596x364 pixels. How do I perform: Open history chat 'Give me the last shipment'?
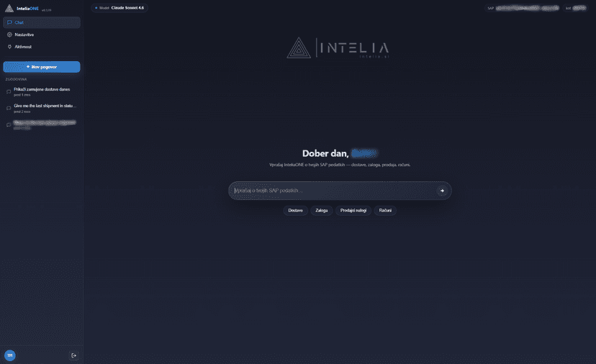(x=42, y=109)
